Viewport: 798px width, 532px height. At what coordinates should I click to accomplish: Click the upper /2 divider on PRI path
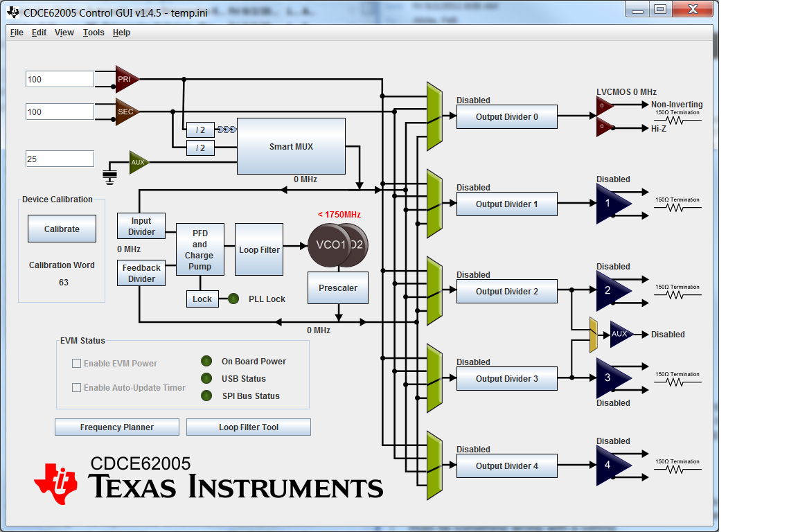(200, 130)
